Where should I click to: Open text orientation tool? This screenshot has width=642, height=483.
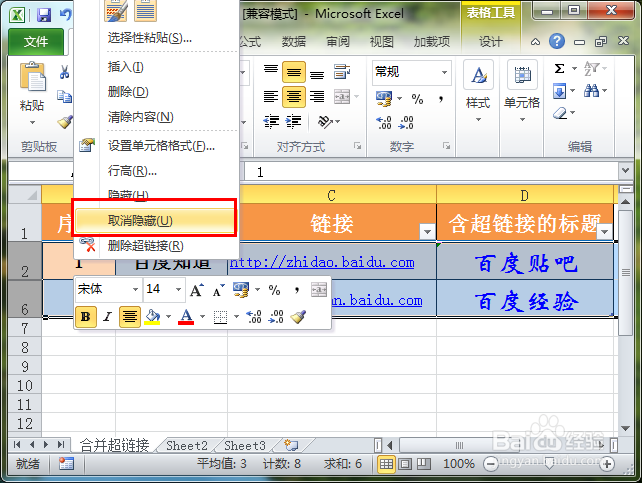[x=326, y=122]
